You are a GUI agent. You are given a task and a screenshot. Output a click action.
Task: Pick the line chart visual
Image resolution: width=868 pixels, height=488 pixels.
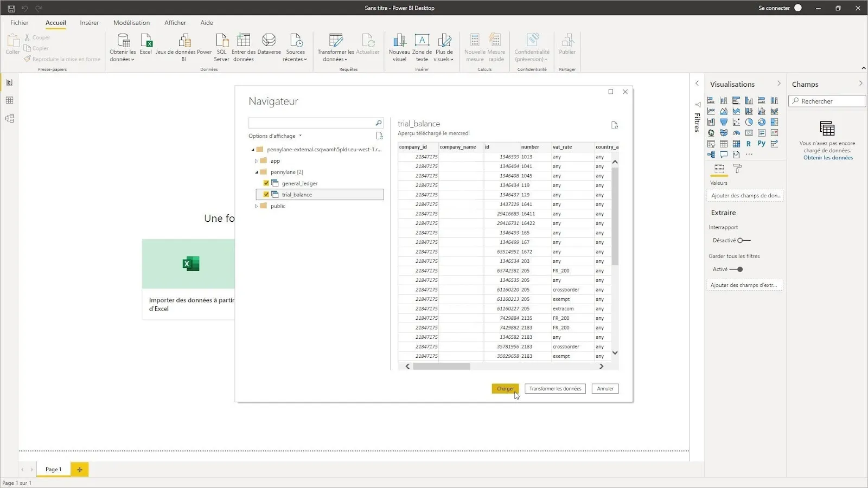pos(711,111)
